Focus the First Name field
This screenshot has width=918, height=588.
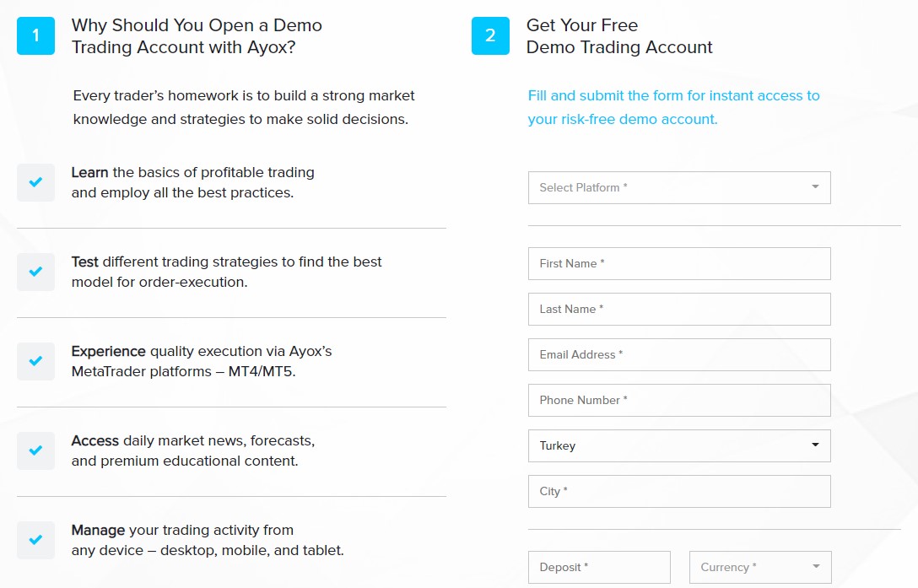[679, 263]
